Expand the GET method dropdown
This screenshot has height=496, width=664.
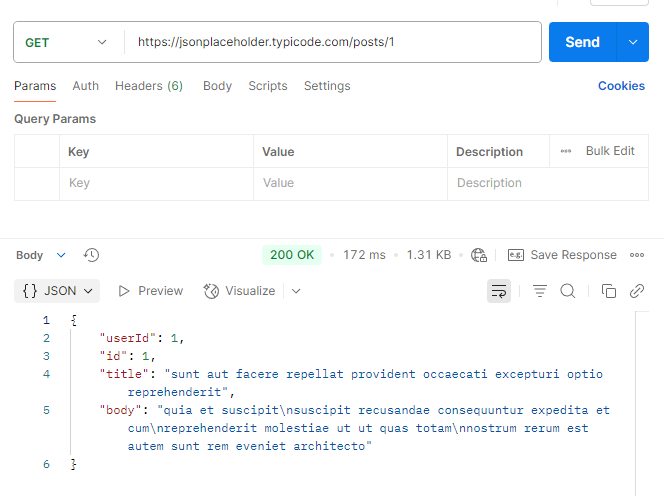[66, 42]
